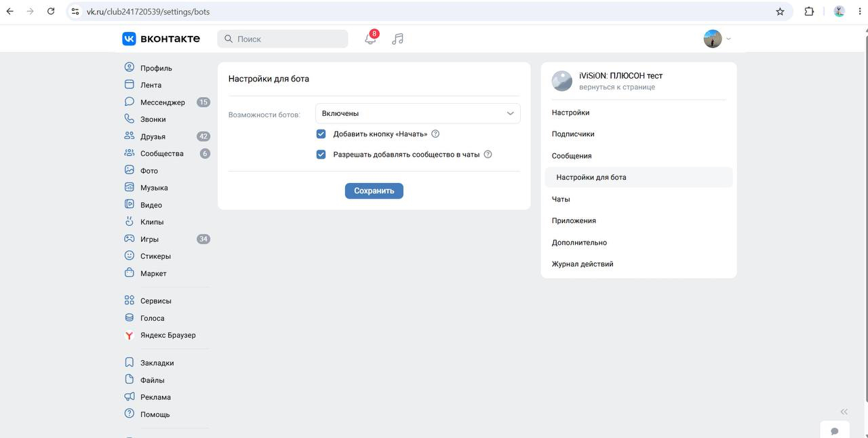868x438 pixels.
Task: Collapse panel with double chevron icon
Action: (844, 412)
